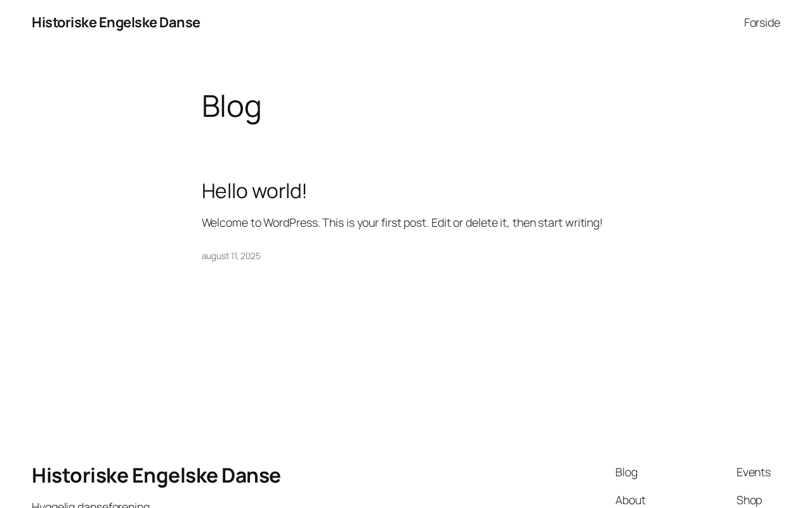
Task: Choose Events from the footer navigation
Action: click(754, 472)
